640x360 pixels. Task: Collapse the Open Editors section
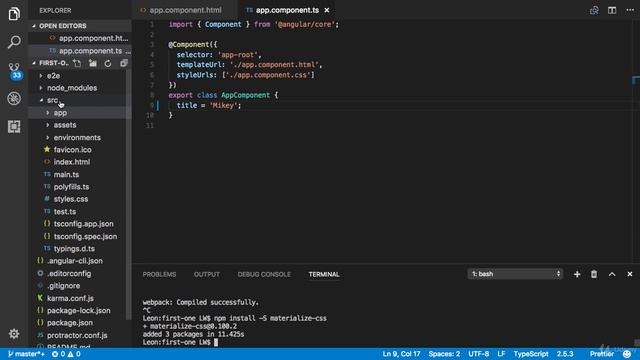tap(62, 26)
